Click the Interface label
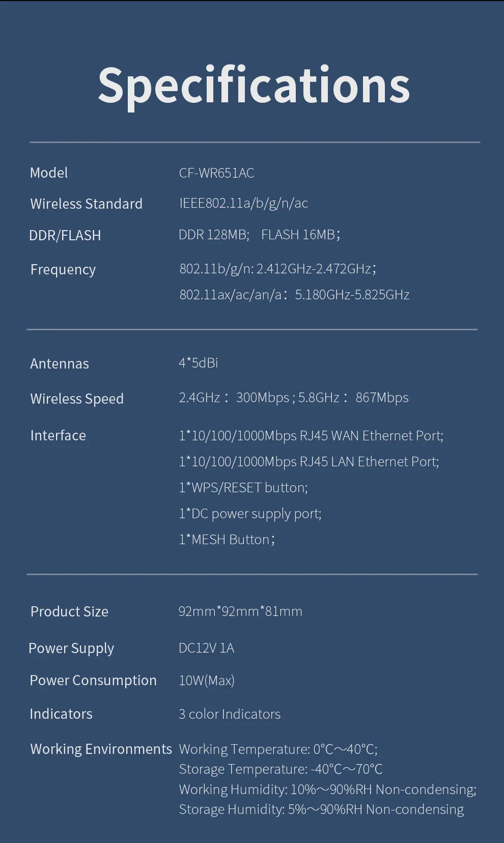The height and width of the screenshot is (843, 504). point(58,436)
